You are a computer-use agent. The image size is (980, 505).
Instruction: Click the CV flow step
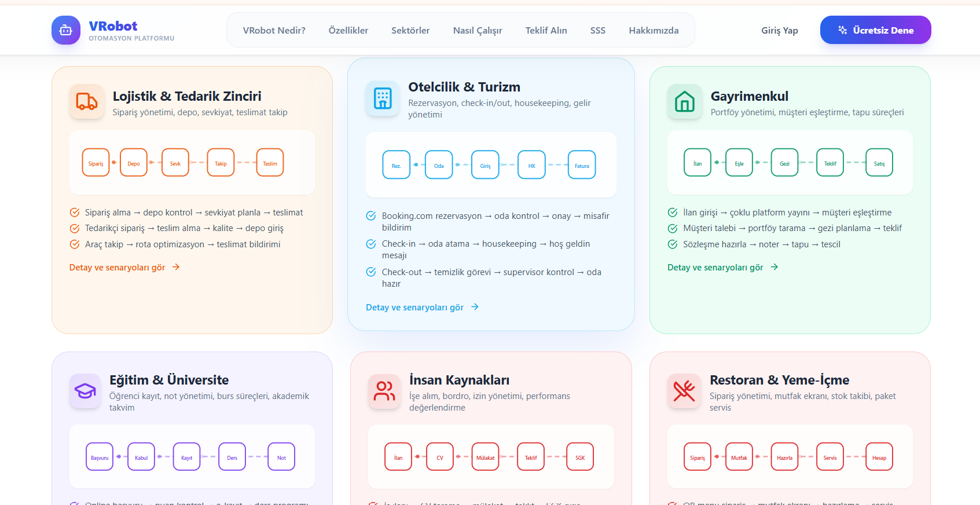pyautogui.click(x=440, y=457)
